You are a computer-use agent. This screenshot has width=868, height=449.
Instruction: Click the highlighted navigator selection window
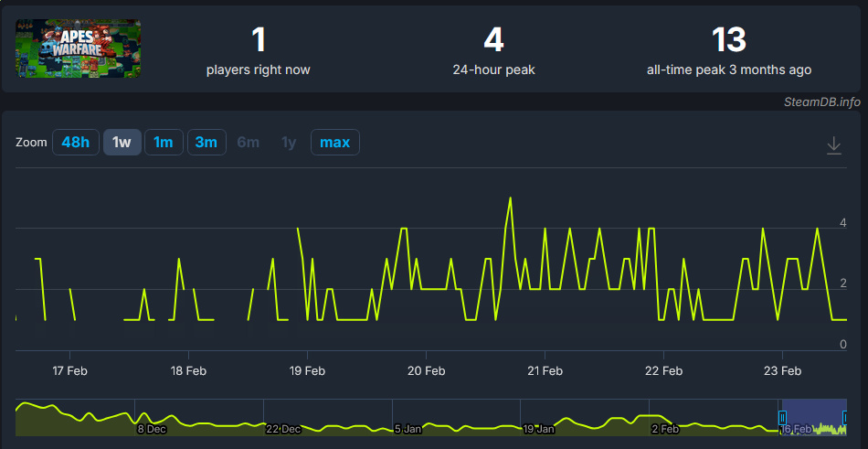(x=814, y=417)
